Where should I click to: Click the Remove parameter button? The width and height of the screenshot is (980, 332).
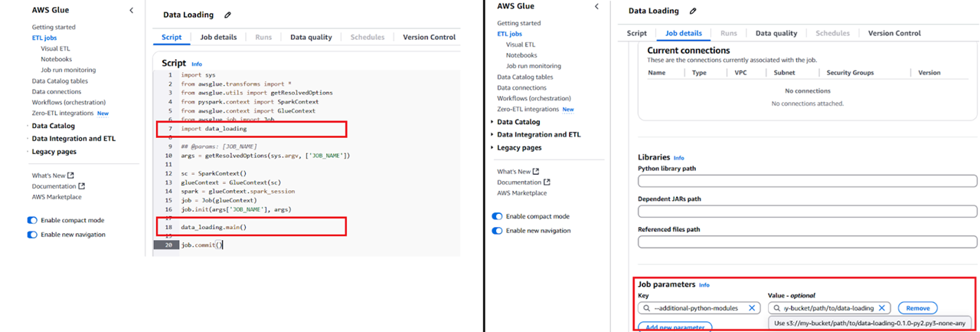917,307
